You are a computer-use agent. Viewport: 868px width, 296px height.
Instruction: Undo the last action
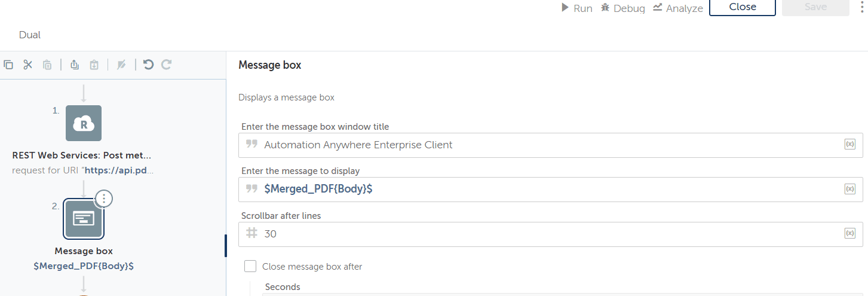point(149,65)
